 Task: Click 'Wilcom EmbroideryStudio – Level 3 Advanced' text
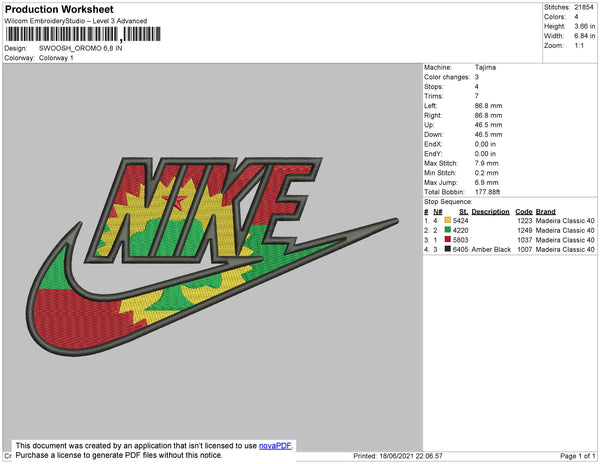[x=76, y=21]
